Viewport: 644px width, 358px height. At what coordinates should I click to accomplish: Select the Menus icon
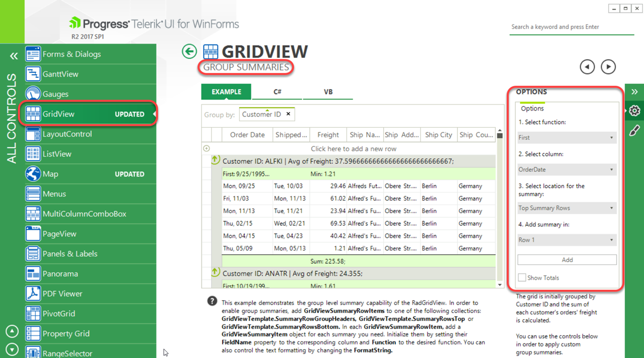click(33, 194)
